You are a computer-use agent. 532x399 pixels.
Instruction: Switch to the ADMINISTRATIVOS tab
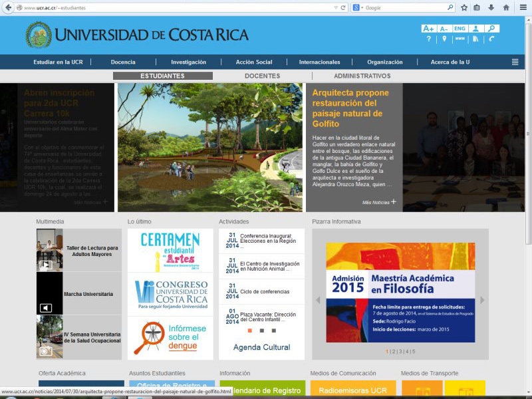362,76
